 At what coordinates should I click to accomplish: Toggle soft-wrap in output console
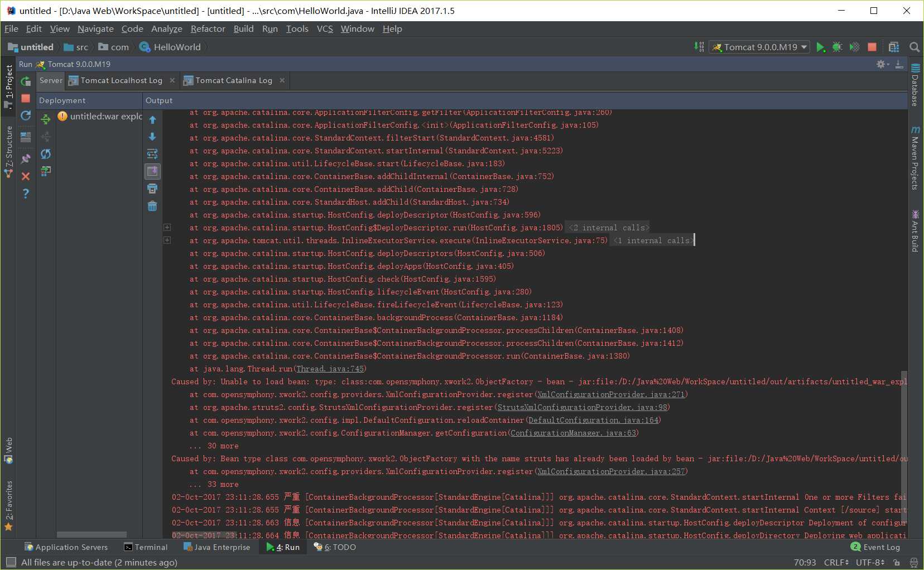(152, 154)
